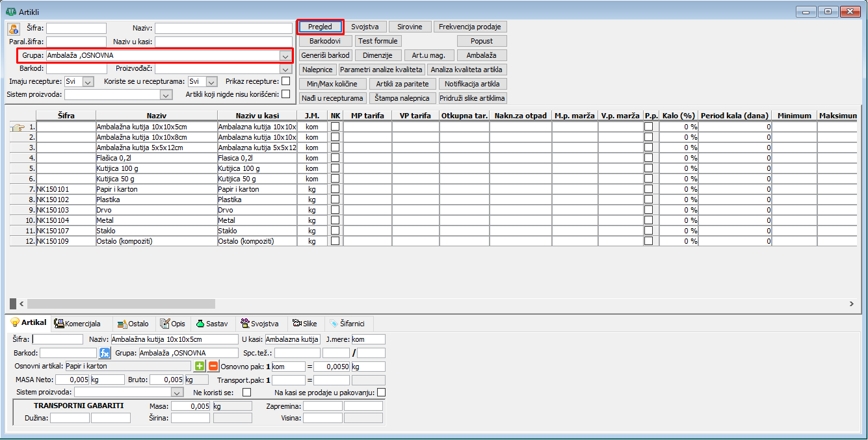Open the Imaju recepture dropdown
Screen dimensions: 868x440
[x=88, y=82]
